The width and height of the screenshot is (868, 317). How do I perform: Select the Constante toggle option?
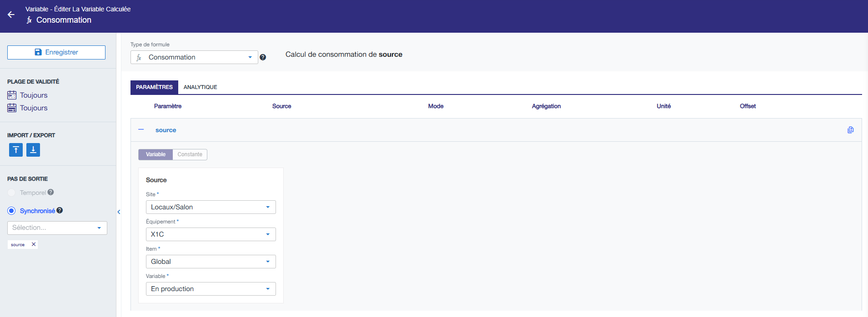190,154
